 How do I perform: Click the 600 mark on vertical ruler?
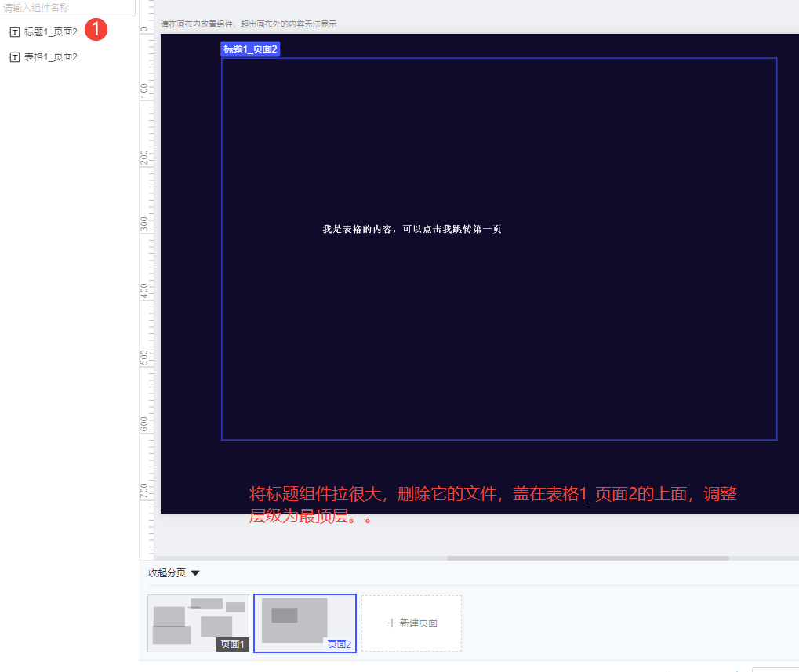144,424
